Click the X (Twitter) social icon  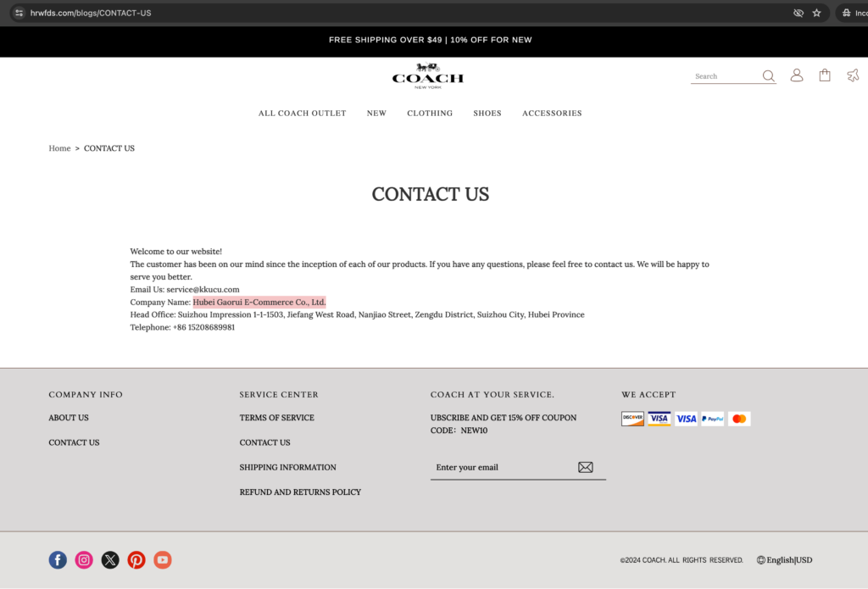pos(109,559)
